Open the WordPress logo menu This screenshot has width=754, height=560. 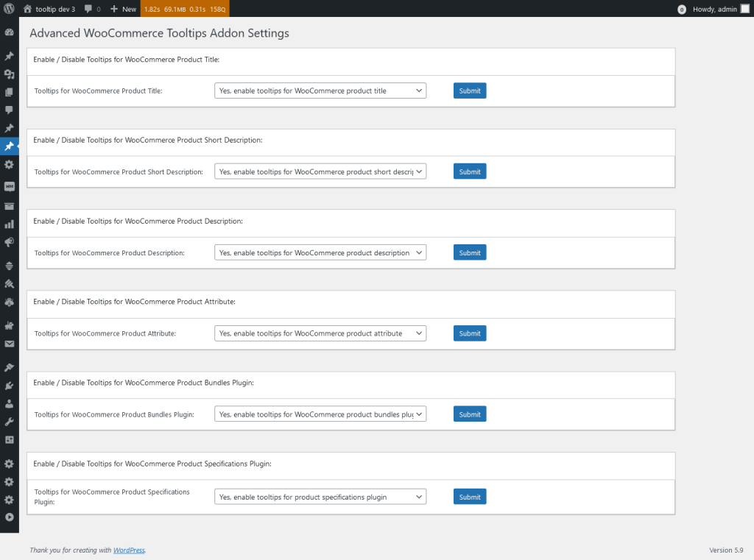point(9,9)
